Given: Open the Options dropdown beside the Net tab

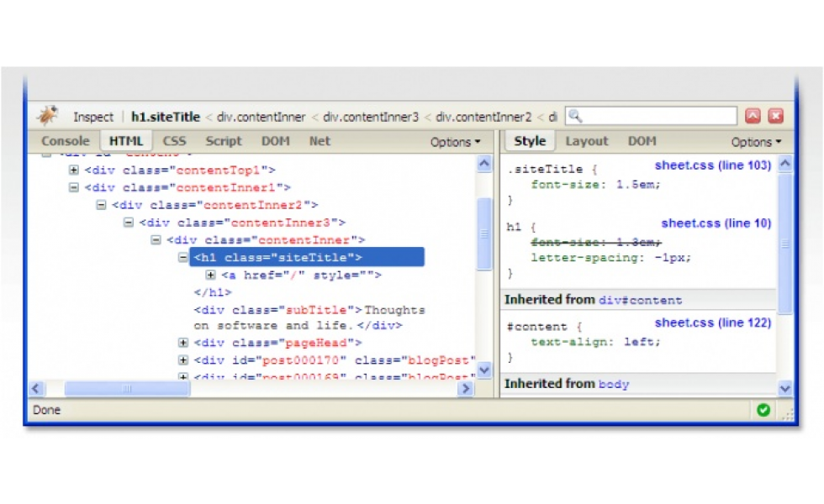Looking at the screenshot, I should [455, 142].
